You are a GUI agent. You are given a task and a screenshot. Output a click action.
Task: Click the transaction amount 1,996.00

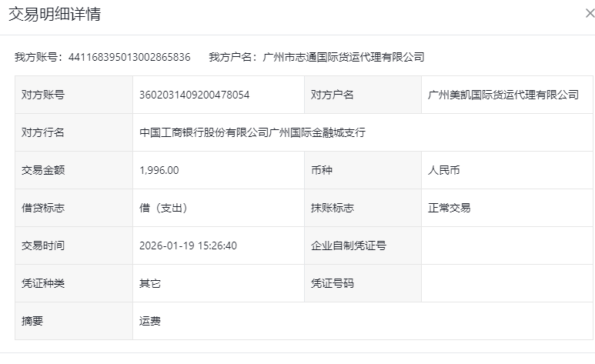(159, 170)
